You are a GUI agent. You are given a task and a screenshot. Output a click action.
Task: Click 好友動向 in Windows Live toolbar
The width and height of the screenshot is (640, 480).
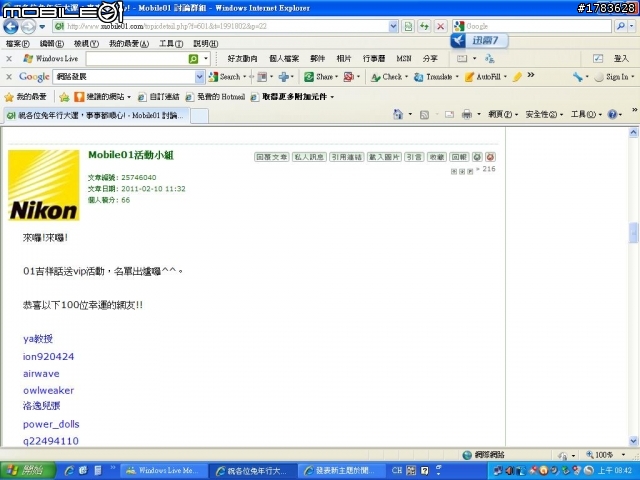(242, 59)
